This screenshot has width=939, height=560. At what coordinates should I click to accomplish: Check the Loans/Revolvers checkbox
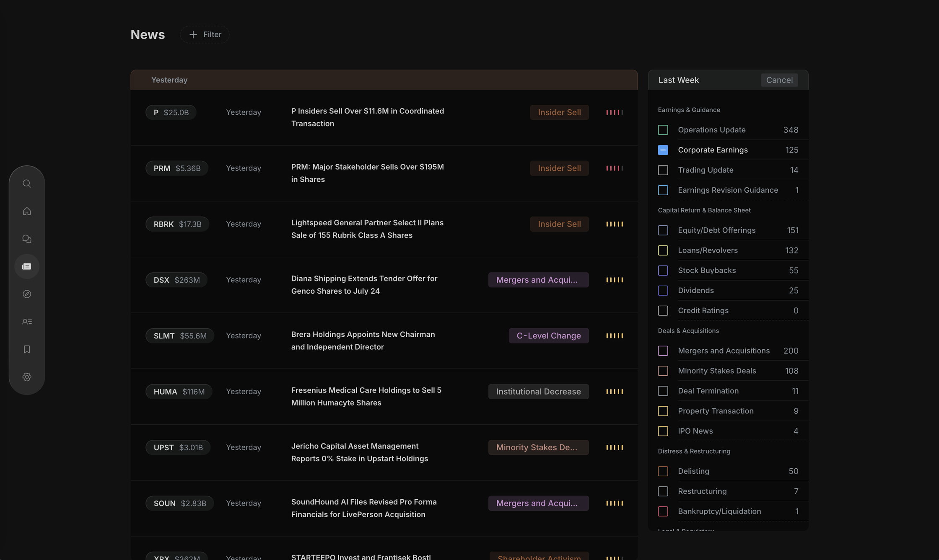[x=663, y=251]
